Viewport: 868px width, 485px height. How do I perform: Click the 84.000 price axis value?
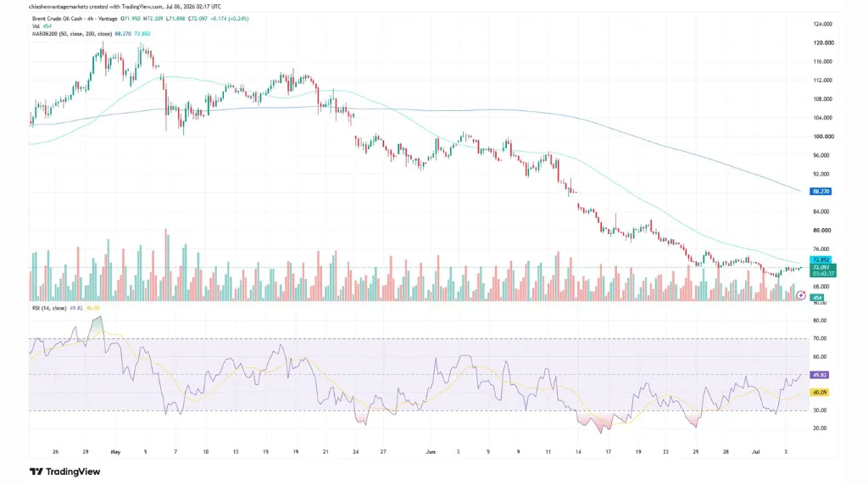(823, 211)
